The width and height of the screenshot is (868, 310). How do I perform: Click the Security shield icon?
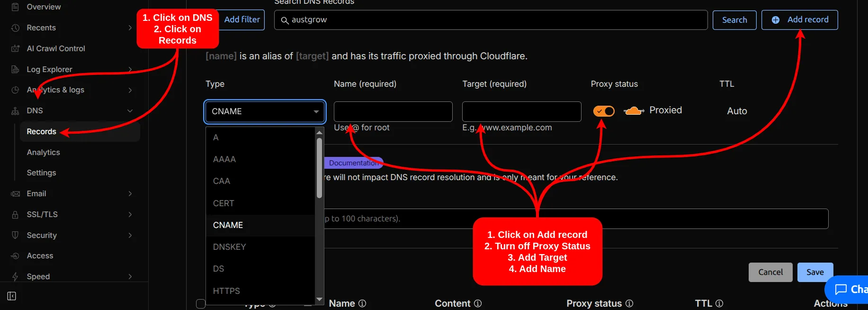pyautogui.click(x=15, y=235)
